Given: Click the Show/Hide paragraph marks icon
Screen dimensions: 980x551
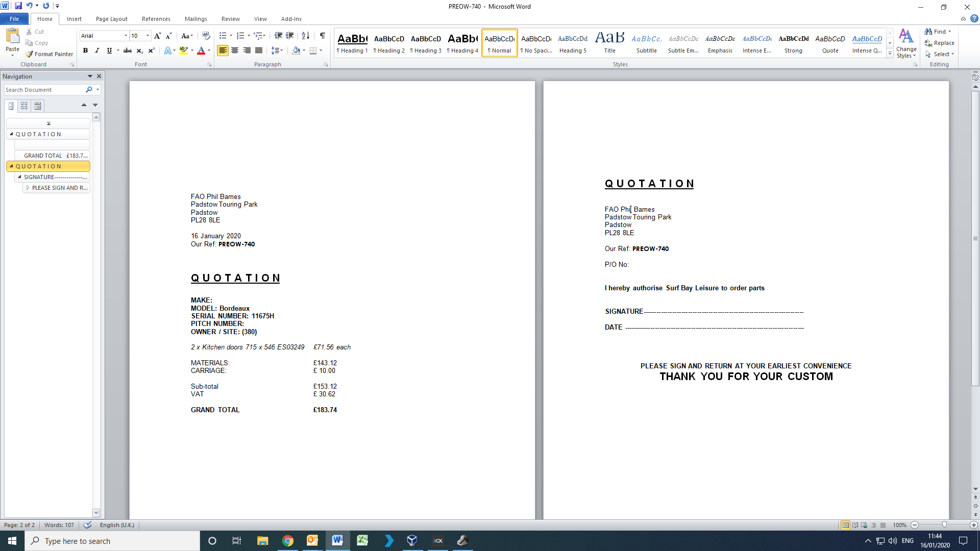Looking at the screenshot, I should coord(323,36).
